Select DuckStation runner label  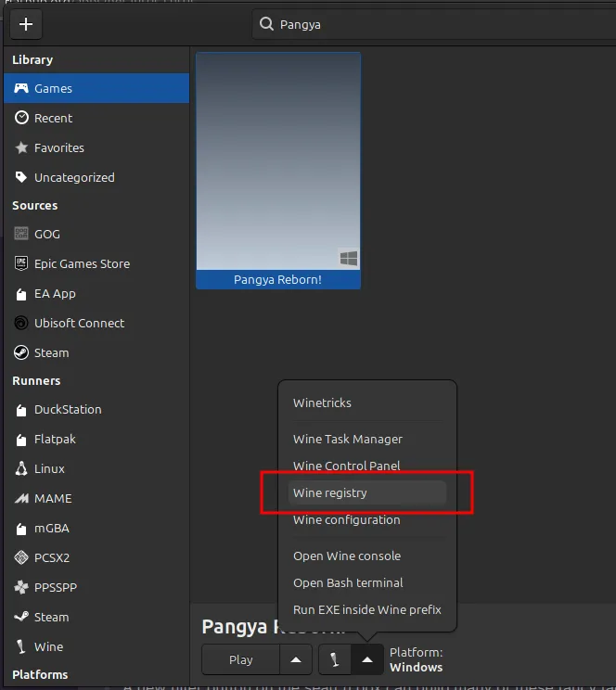68,409
